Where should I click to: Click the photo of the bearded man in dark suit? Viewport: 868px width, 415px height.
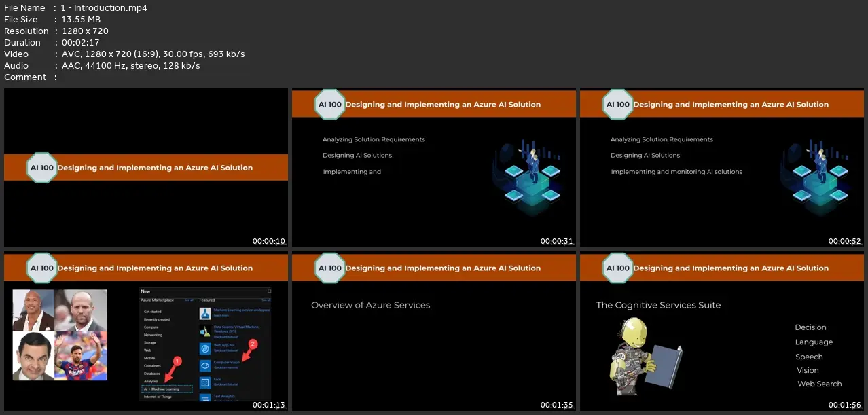tap(81, 310)
